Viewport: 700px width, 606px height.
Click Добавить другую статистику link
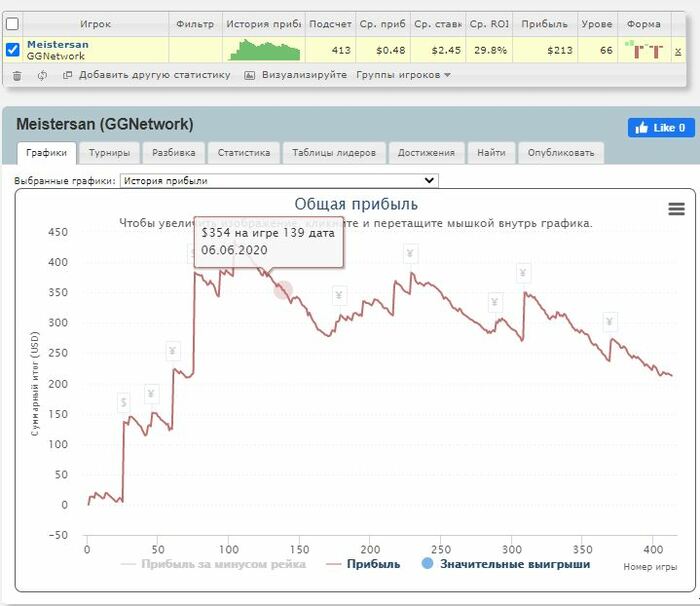tap(154, 75)
